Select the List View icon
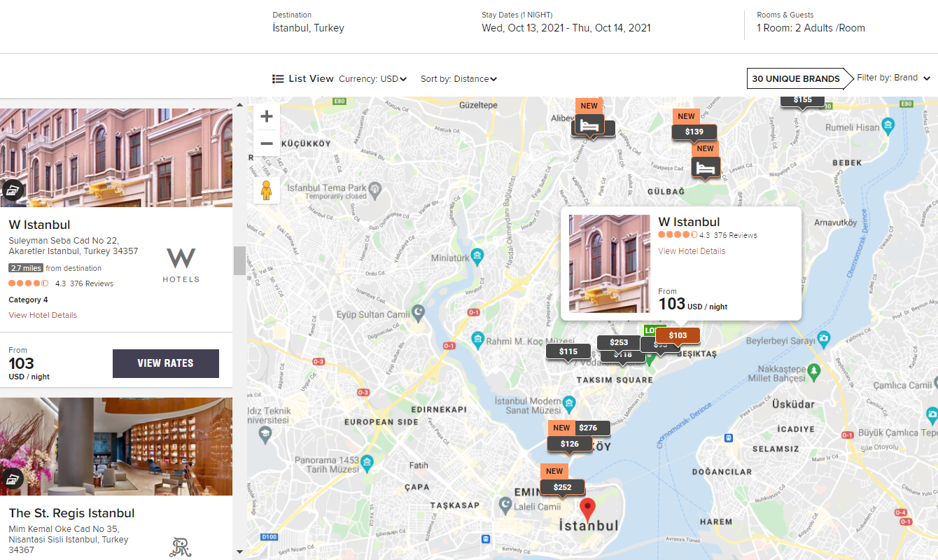938x560 pixels. click(x=279, y=78)
